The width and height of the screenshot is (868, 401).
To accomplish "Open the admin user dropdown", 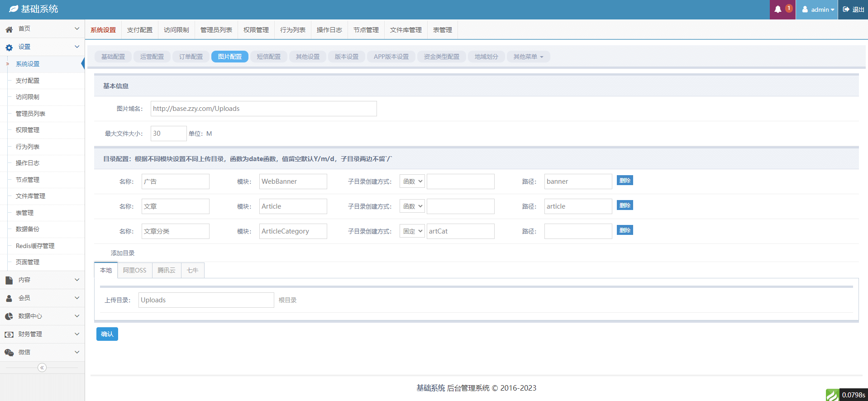I will (818, 10).
